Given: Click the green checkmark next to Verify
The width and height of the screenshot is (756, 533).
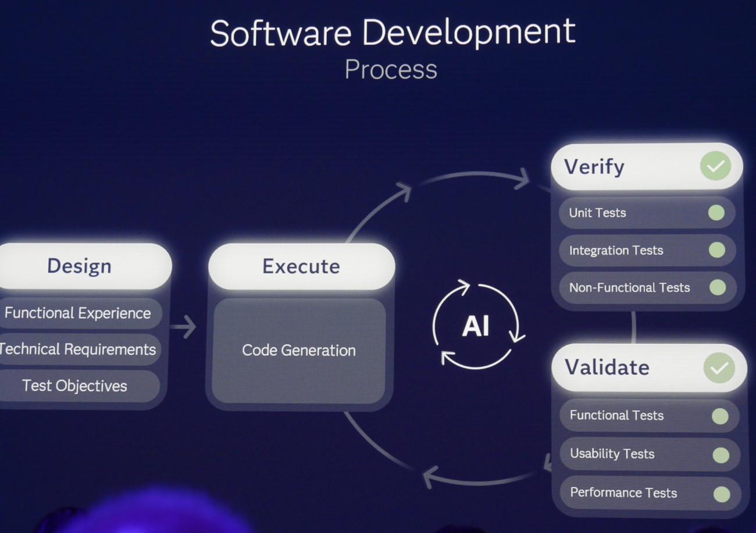Looking at the screenshot, I should [x=715, y=167].
